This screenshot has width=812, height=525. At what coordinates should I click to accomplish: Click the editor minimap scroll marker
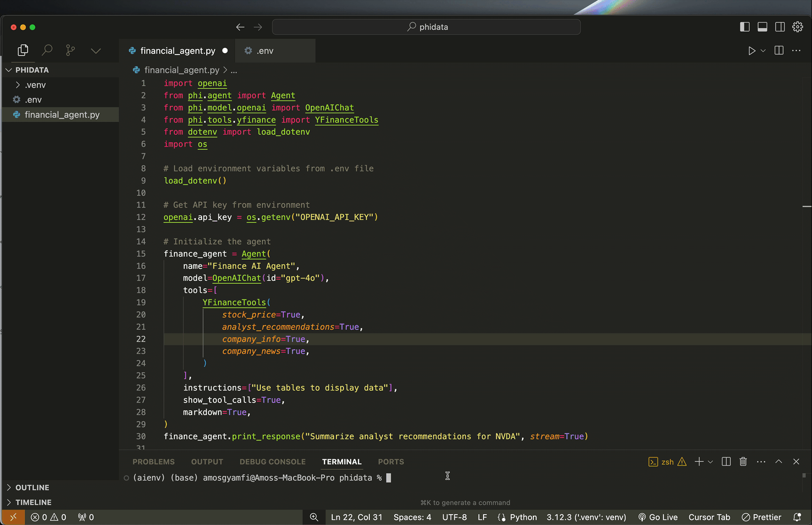click(x=806, y=206)
